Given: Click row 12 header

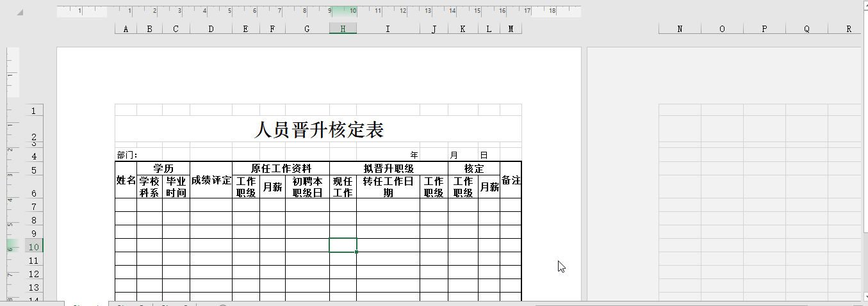Looking at the screenshot, I should click(34, 274).
